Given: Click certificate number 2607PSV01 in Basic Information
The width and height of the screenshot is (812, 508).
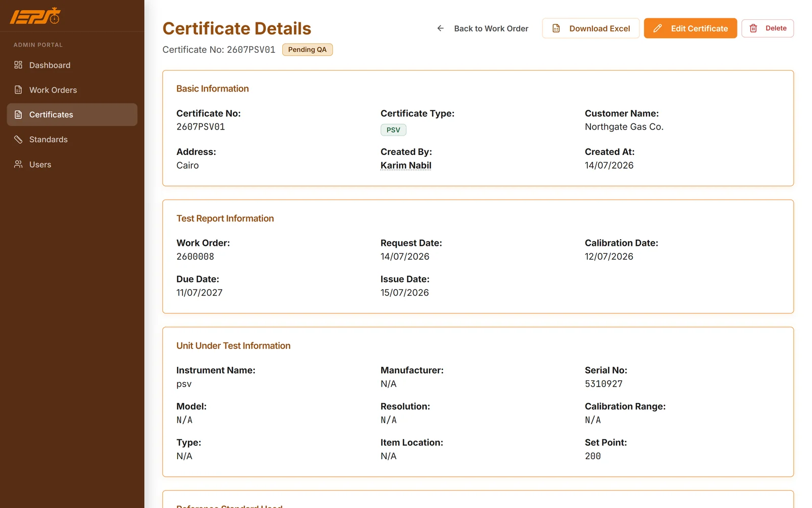Looking at the screenshot, I should pos(200,126).
